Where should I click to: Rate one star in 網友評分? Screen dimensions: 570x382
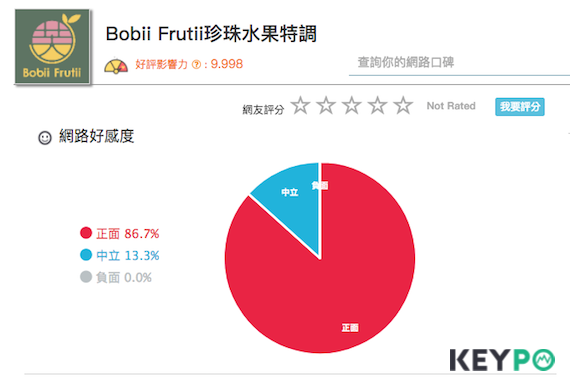(x=300, y=106)
